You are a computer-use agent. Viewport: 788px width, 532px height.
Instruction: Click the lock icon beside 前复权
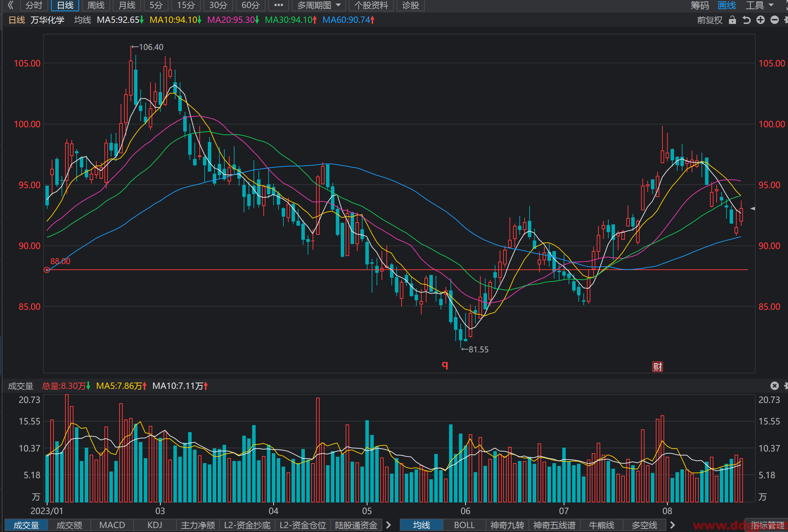(x=732, y=20)
